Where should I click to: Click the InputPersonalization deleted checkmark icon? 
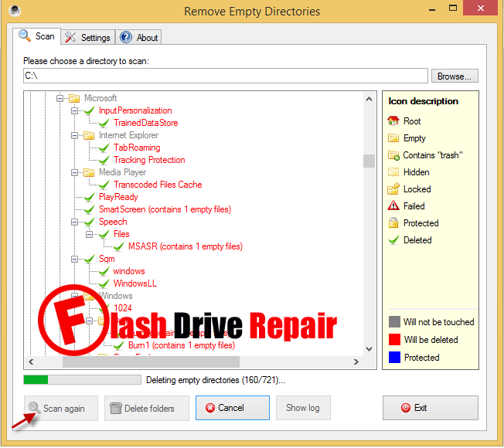pyautogui.click(x=89, y=111)
